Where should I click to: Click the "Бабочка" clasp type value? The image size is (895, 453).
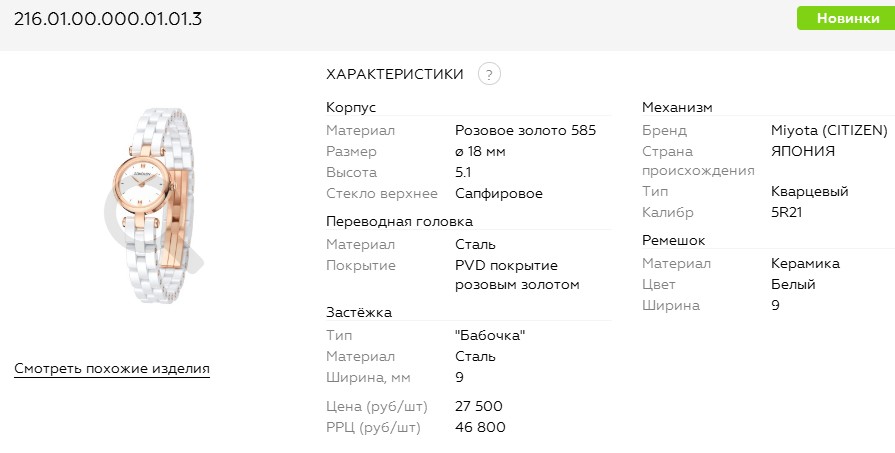pyautogui.click(x=490, y=335)
